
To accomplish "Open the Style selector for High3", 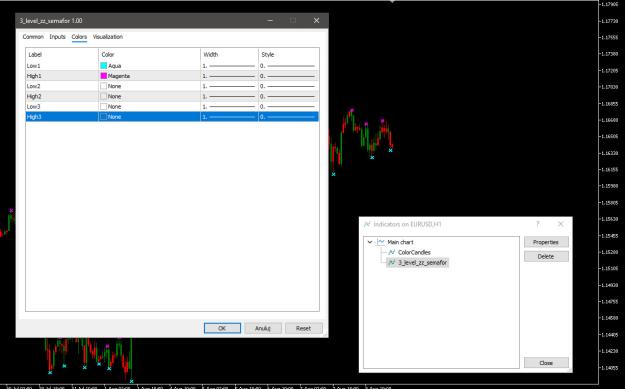I will (x=289, y=117).
